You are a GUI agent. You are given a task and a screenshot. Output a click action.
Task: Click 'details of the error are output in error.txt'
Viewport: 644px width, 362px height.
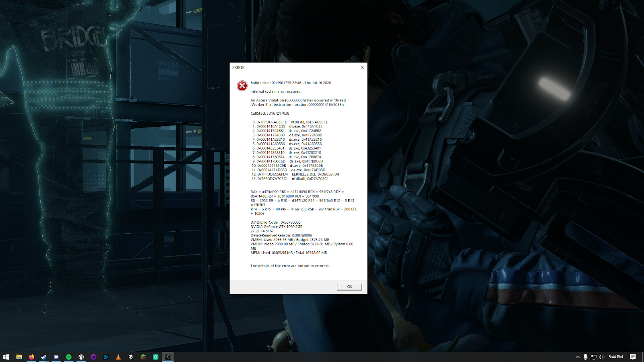click(290, 266)
